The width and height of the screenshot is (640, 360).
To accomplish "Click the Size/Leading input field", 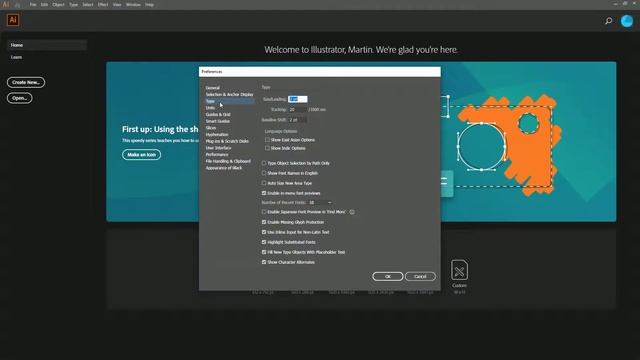I will (298, 99).
